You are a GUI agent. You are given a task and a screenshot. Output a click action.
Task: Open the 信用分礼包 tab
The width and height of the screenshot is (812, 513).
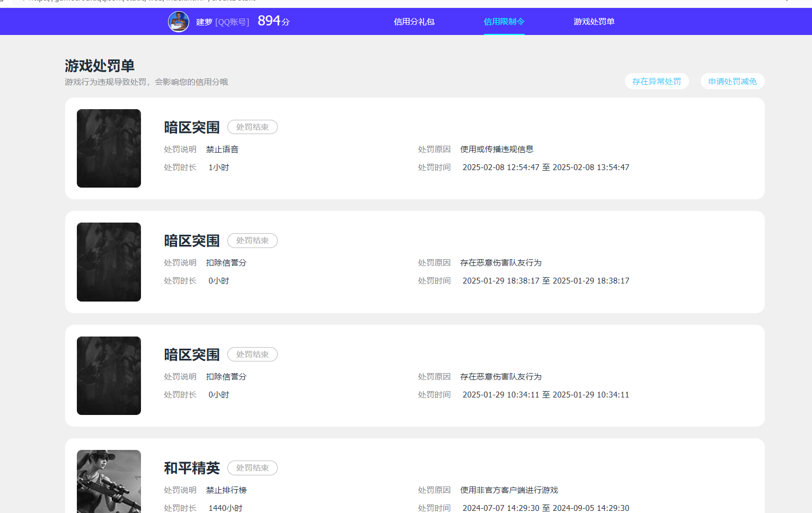tap(414, 22)
